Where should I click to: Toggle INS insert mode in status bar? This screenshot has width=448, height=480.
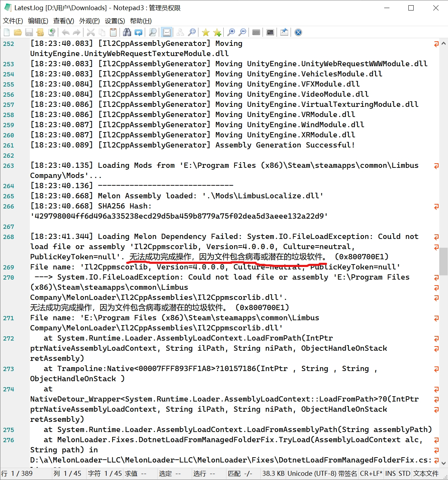click(390, 473)
